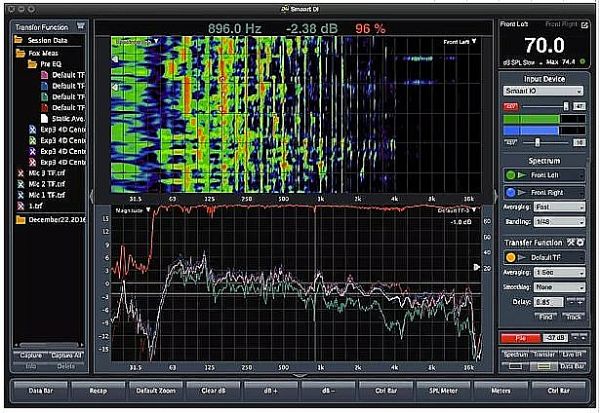The width and height of the screenshot is (600, 413).
Task: Toggle the lower input channel badge by the blue meter
Action: [510, 143]
